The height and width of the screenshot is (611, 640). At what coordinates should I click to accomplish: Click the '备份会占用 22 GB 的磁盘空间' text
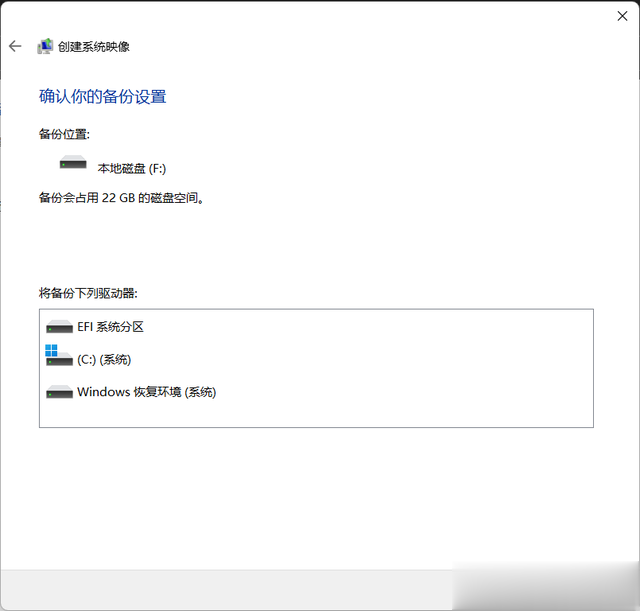point(121,198)
